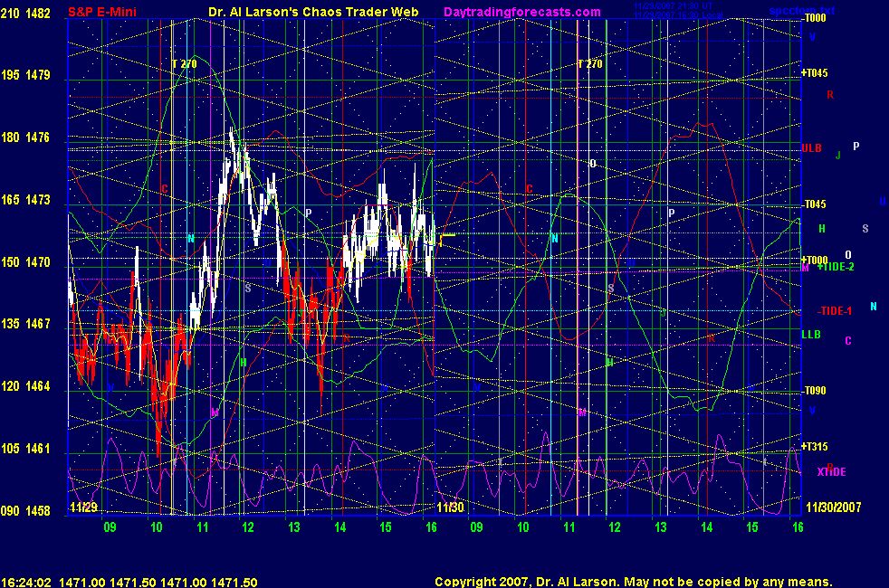The image size is (889, 588).
Task: Select the 11/30 session start label
Action: click(x=450, y=507)
